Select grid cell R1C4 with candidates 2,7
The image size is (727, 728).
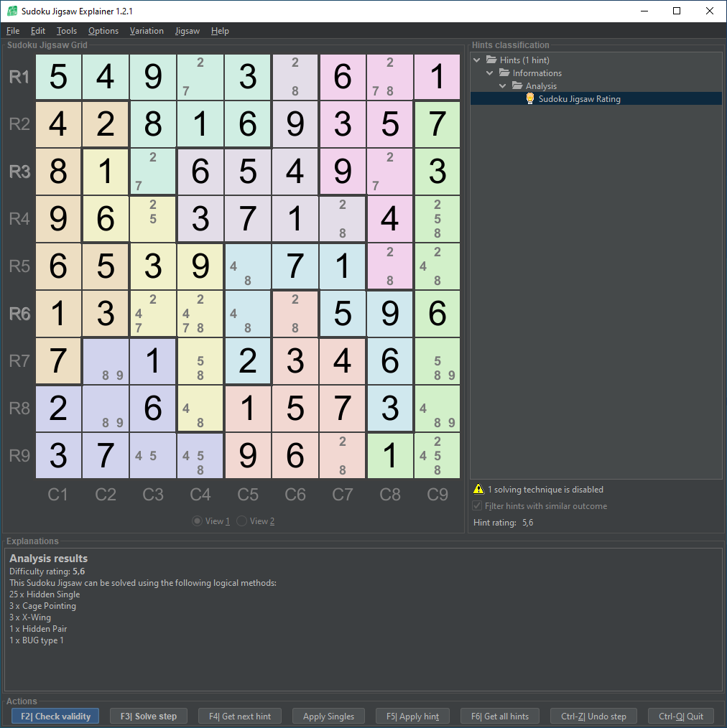pos(200,77)
